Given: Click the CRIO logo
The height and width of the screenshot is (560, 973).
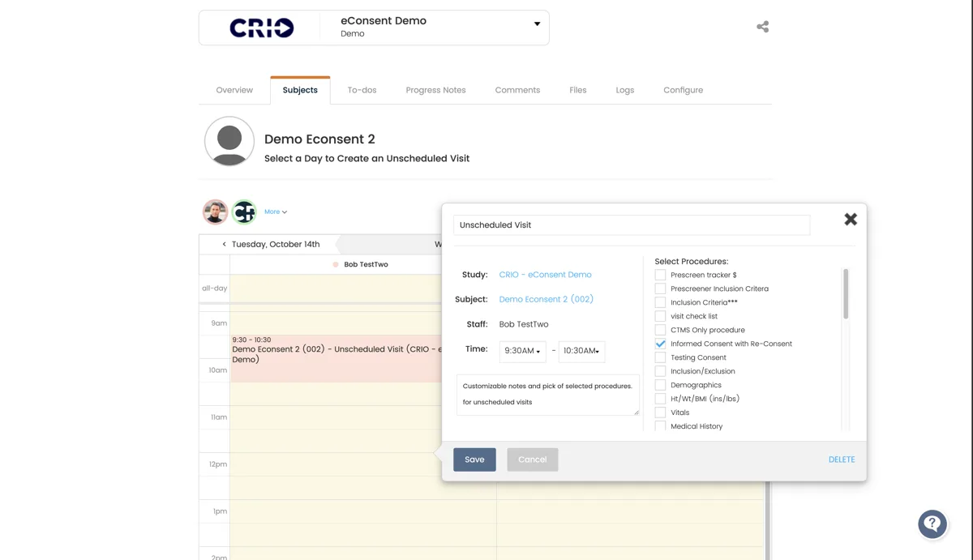Looking at the screenshot, I should click(x=260, y=27).
